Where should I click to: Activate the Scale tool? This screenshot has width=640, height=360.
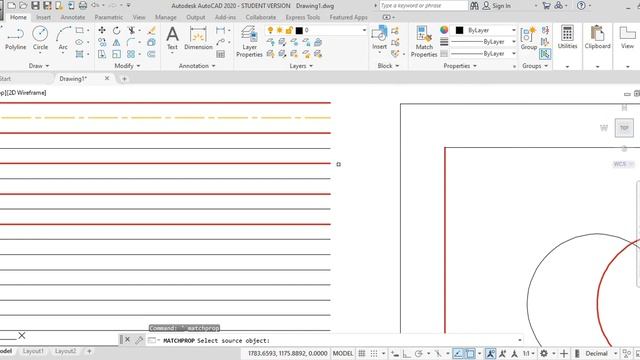(116, 54)
